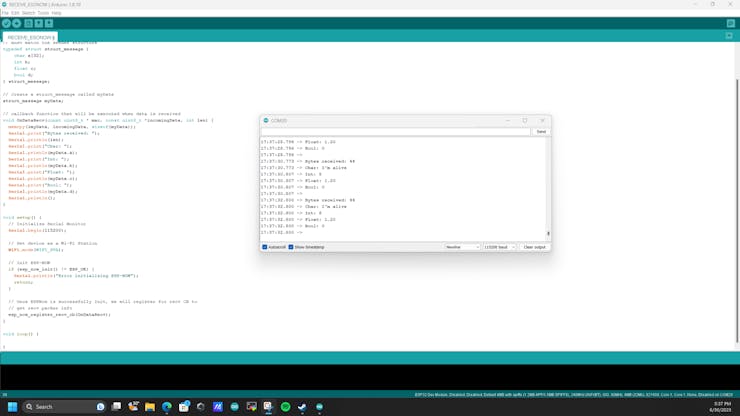Open Serial Monitor magnifier icon in toolbar
This screenshot has width=740, height=416.
[731, 23]
